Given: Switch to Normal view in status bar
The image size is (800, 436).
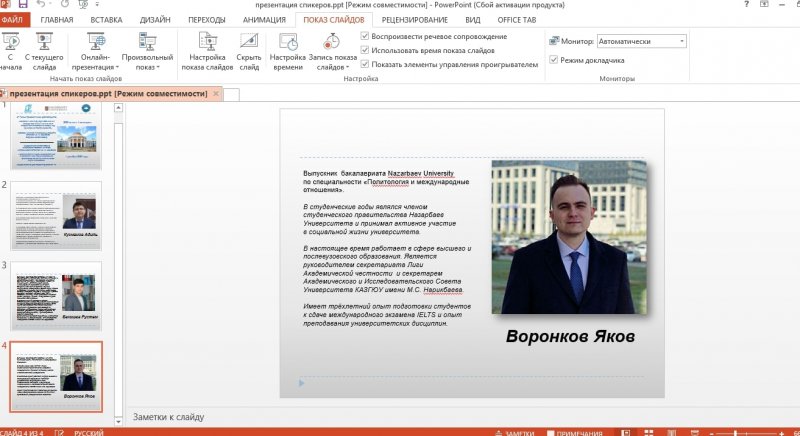Looking at the screenshot, I should [626, 433].
